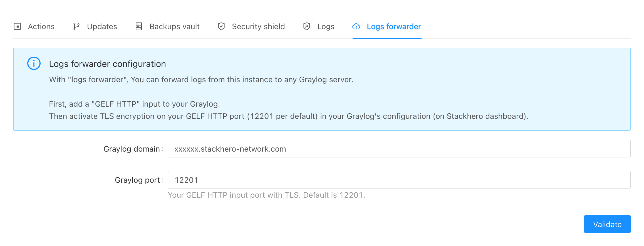The width and height of the screenshot is (644, 246).
Task: Click the Actions list icon
Action: (x=17, y=26)
